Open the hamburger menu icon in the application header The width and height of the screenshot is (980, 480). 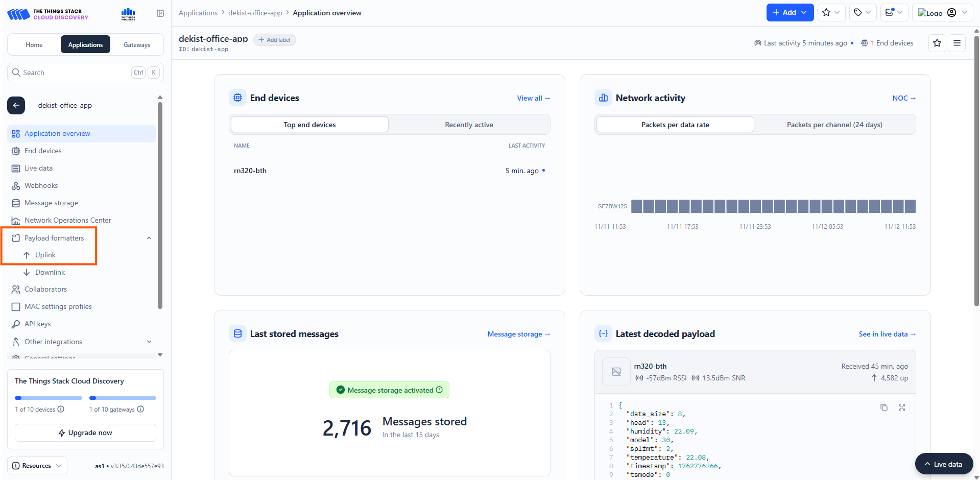957,43
